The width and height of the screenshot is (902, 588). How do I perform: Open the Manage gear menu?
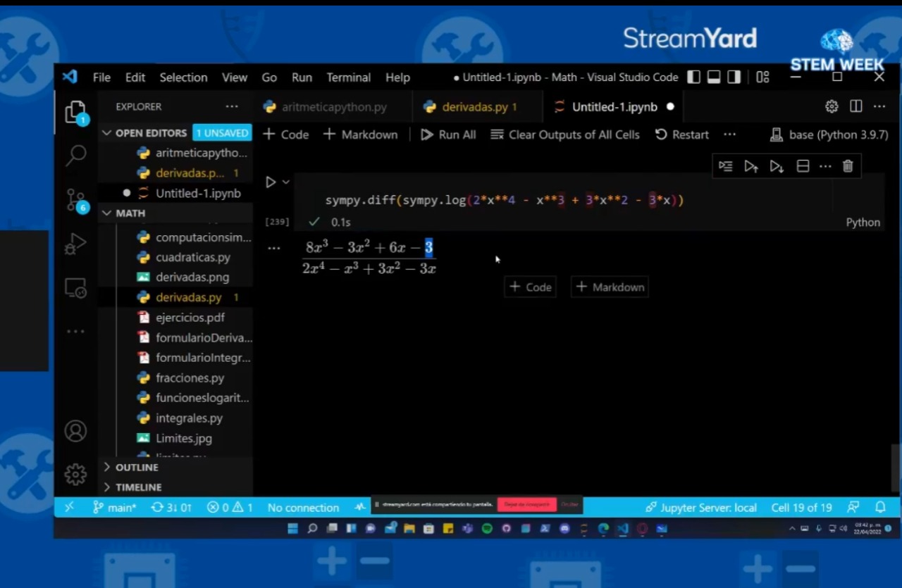(x=75, y=474)
